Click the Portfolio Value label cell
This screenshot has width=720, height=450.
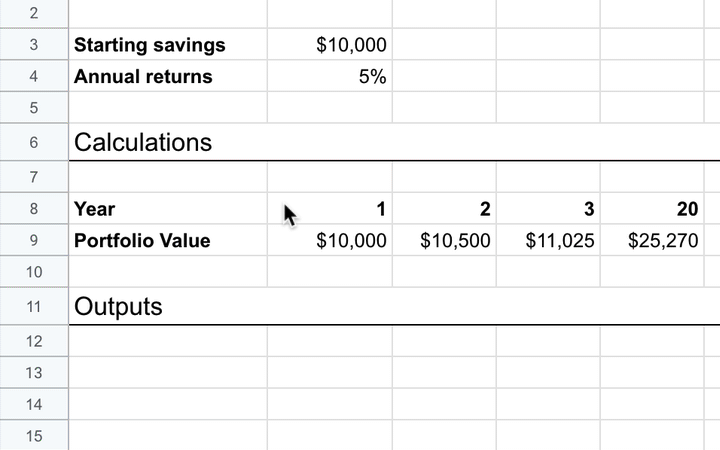coord(168,240)
